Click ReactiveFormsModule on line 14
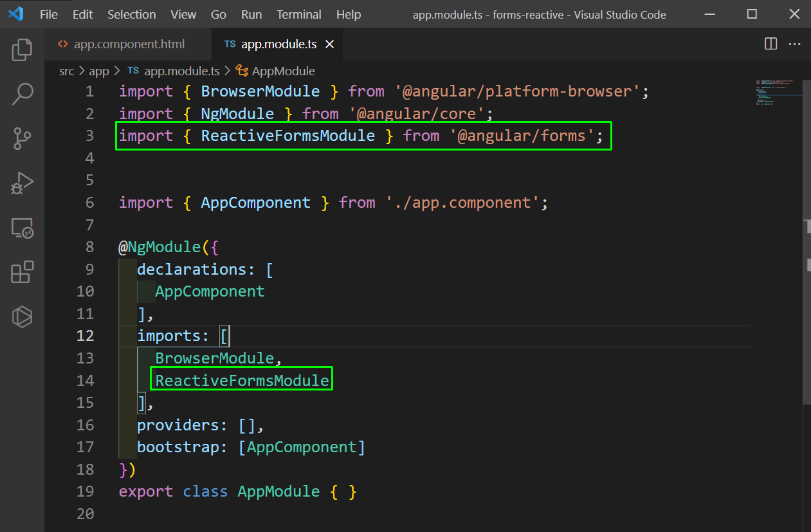 (x=242, y=380)
